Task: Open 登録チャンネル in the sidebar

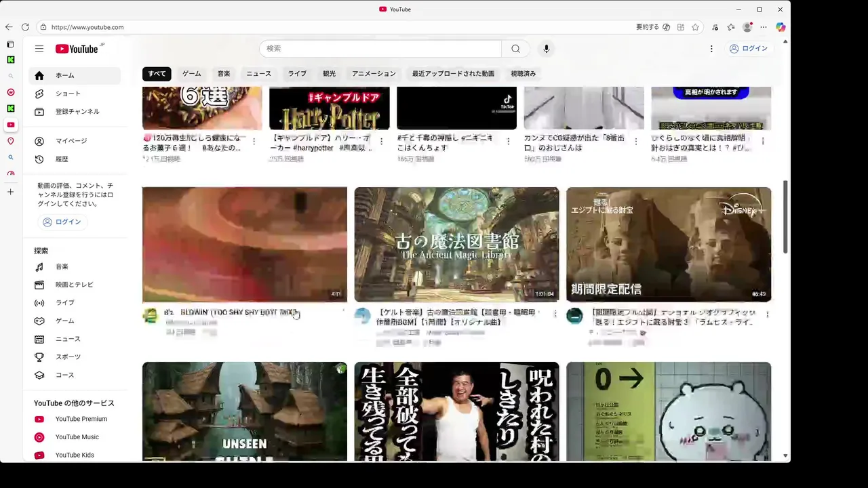Action: pyautogui.click(x=75, y=111)
